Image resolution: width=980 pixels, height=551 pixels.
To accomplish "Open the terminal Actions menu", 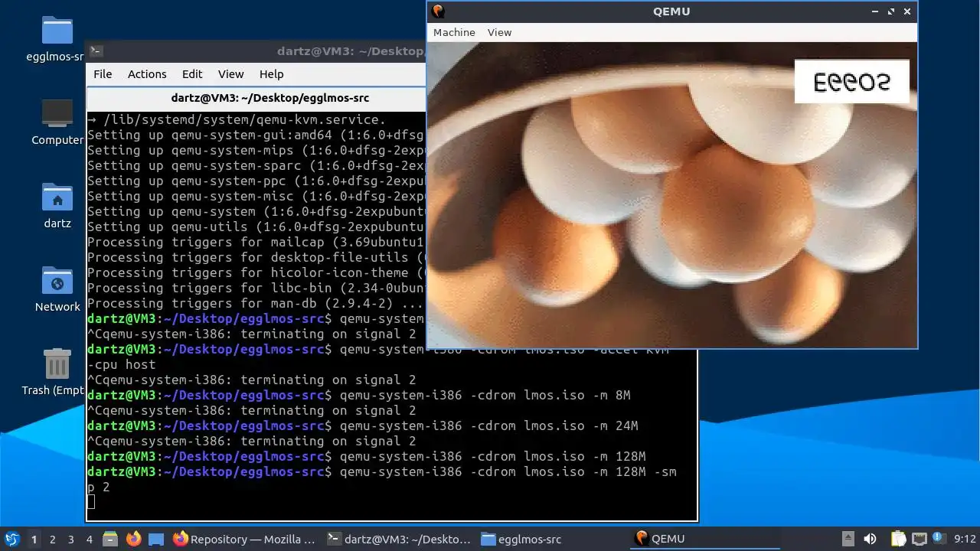I will point(147,74).
